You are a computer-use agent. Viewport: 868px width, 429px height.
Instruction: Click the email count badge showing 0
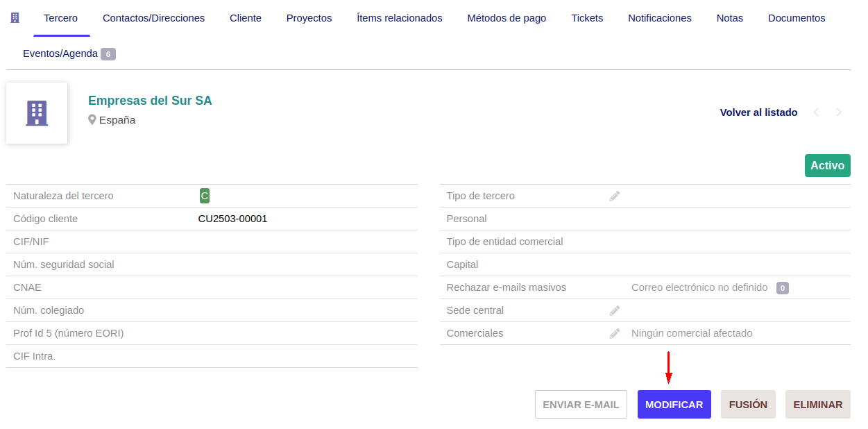click(x=782, y=288)
